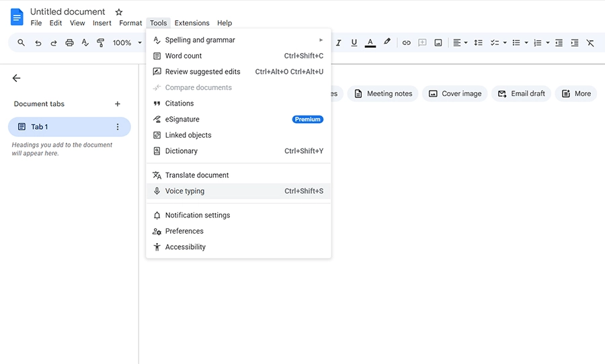Click the Cover image chip
The image size is (605, 364).
click(x=455, y=94)
